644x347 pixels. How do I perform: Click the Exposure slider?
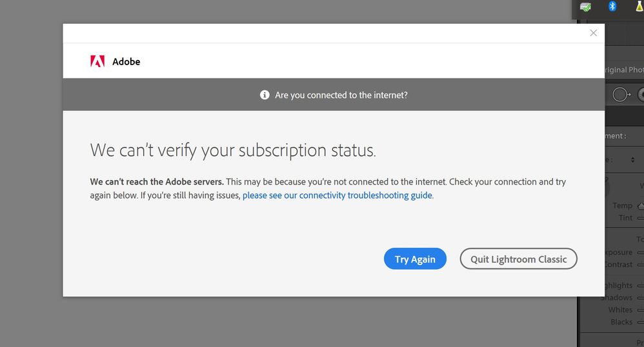[x=640, y=253]
